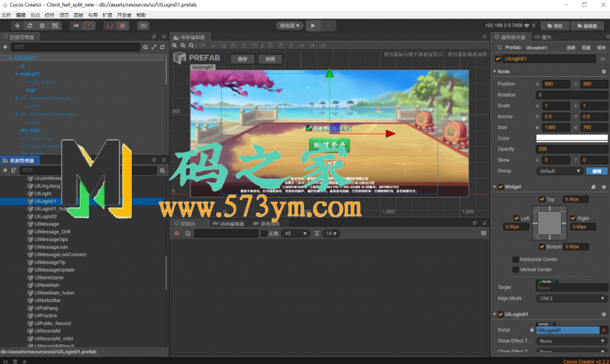This screenshot has width=610, height=364.
Task: Select the rotate transform tool
Action: 30,26
